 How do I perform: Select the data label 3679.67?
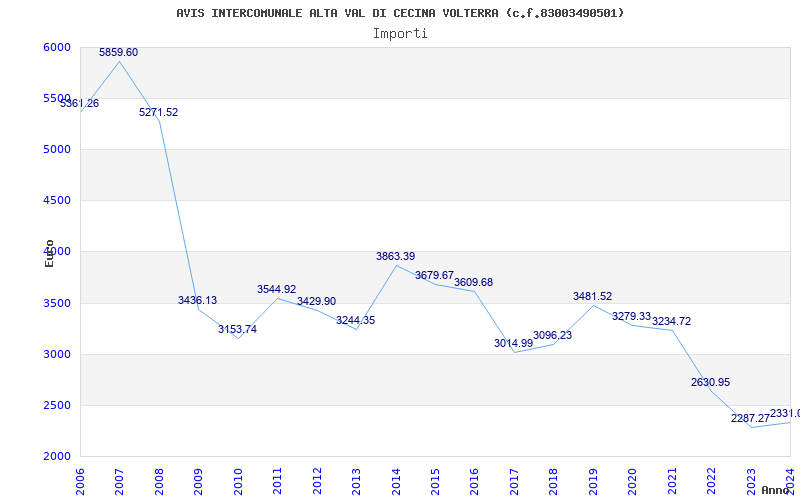[x=434, y=275]
